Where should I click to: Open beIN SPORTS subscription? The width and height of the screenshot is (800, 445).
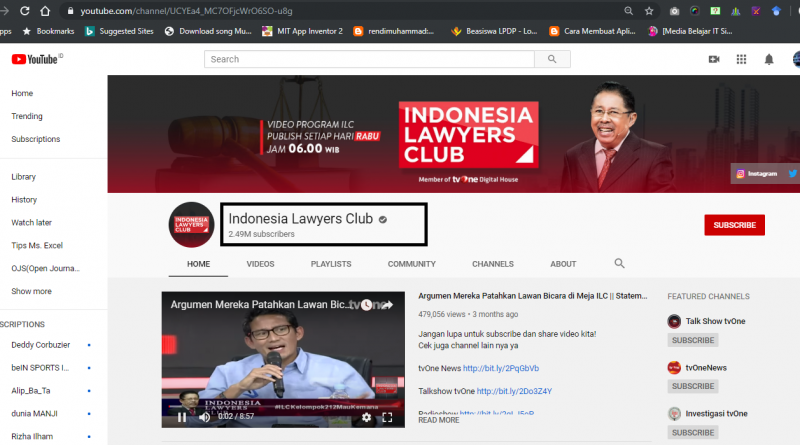tap(40, 367)
